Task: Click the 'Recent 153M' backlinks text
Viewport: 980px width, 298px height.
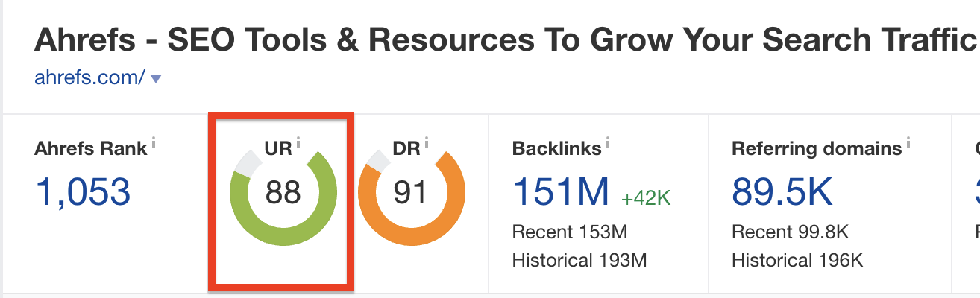Action: pos(570,232)
